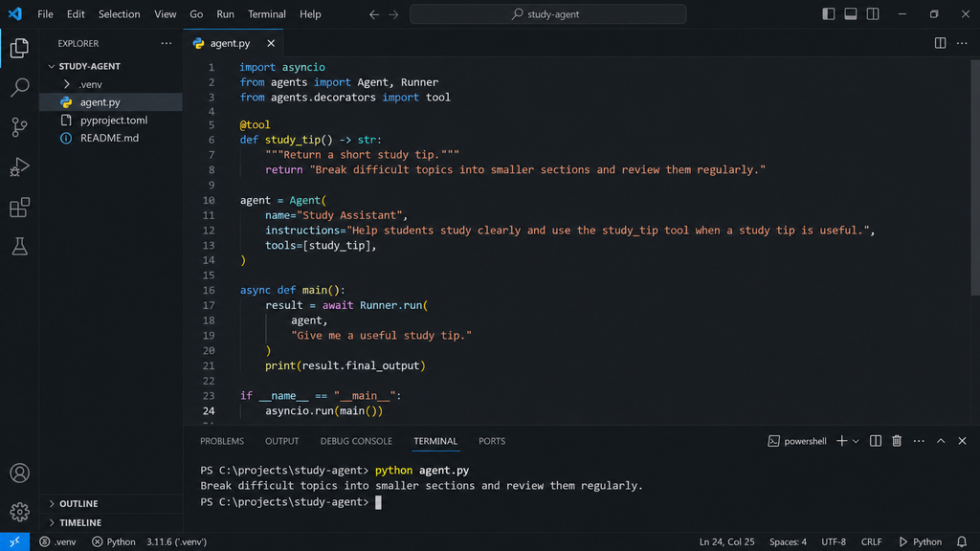Open the Source Control view

pyautogui.click(x=19, y=127)
